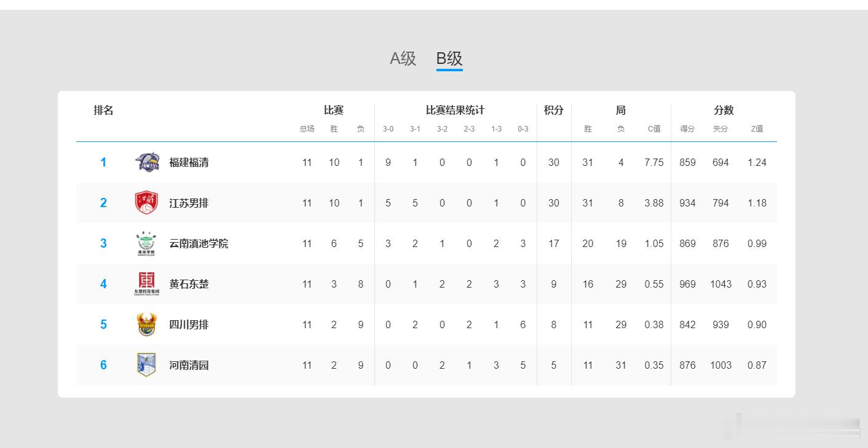Image resolution: width=868 pixels, height=448 pixels.
Task: Click the 四川男排 phoenix logo
Action: (x=146, y=324)
